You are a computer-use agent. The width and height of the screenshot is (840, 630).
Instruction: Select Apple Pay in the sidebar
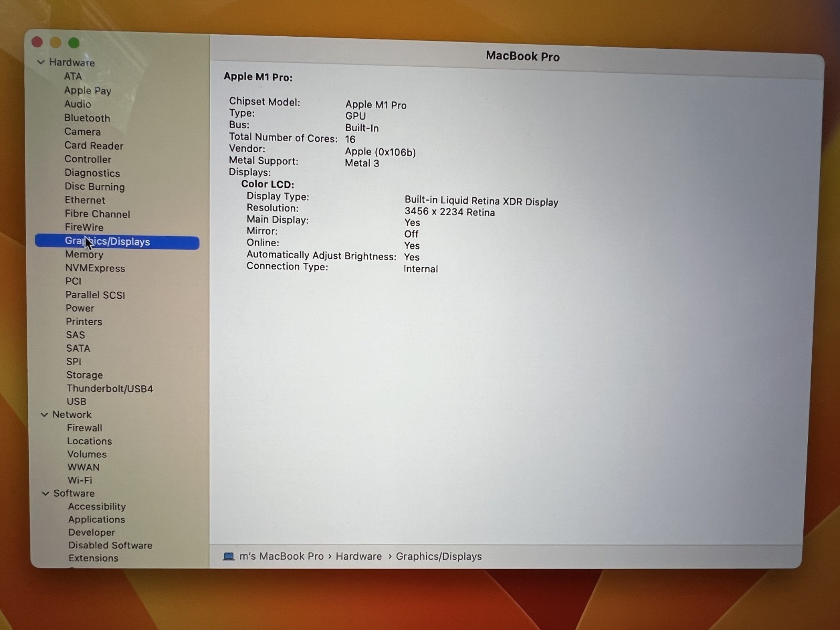pos(88,90)
